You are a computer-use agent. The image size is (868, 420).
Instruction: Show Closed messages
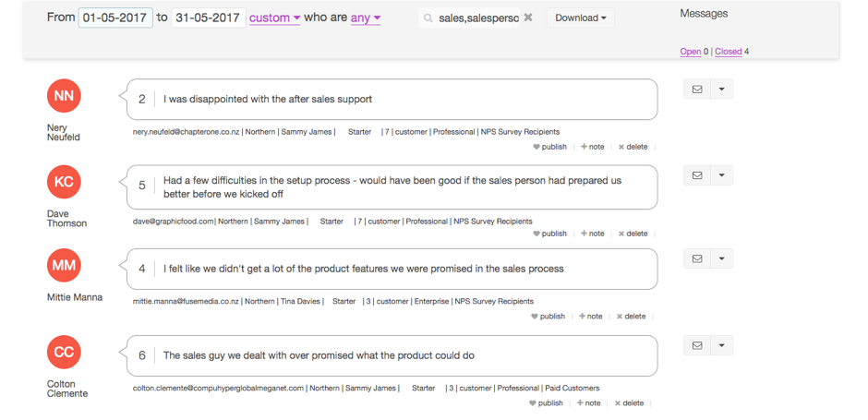728,52
